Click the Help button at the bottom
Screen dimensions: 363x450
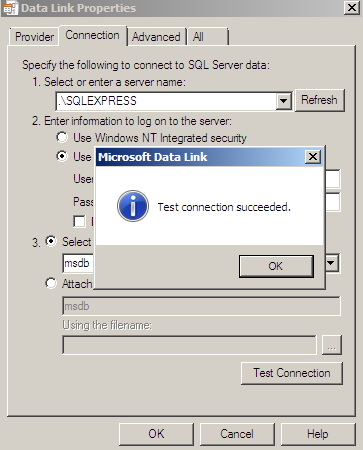click(318, 434)
